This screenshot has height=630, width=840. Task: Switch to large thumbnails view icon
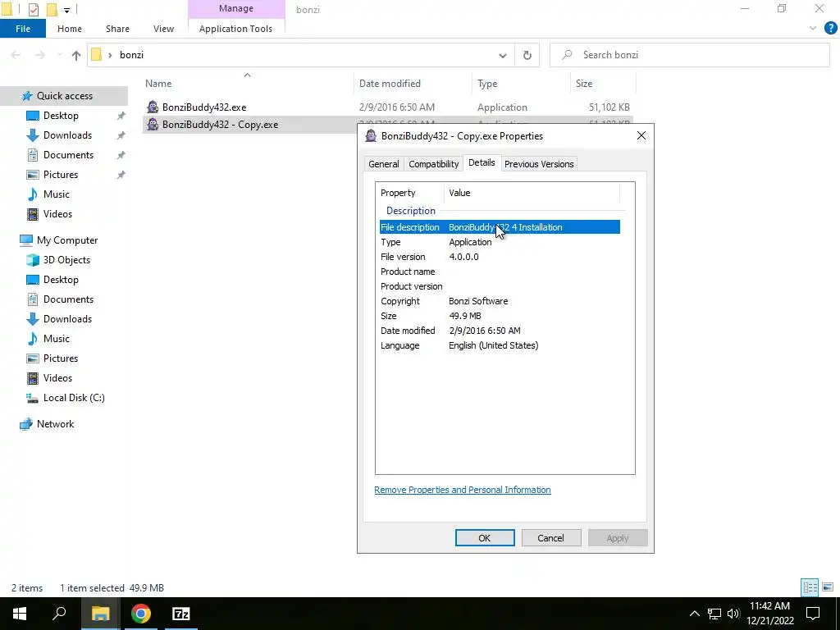pos(828,587)
